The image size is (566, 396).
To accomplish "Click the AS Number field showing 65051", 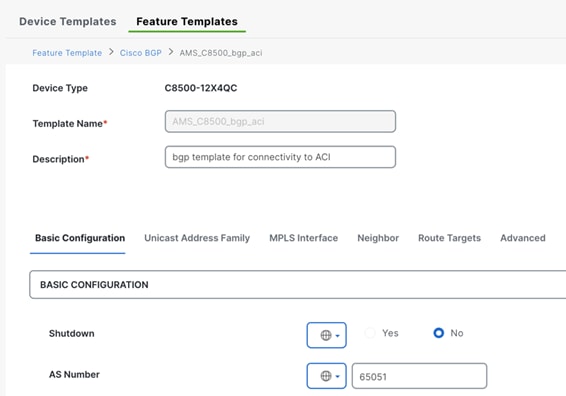I will coord(419,376).
